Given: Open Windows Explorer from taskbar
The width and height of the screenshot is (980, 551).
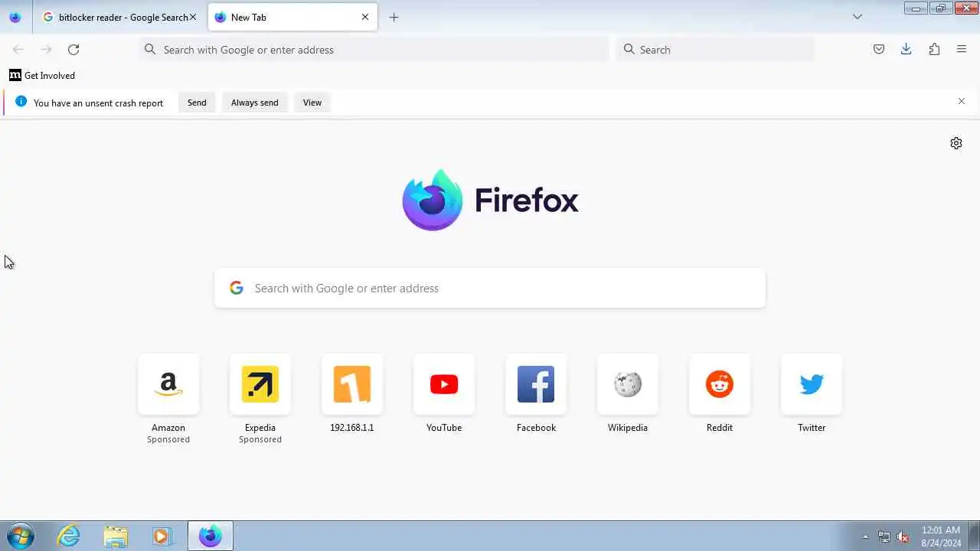Looking at the screenshot, I should (116, 536).
